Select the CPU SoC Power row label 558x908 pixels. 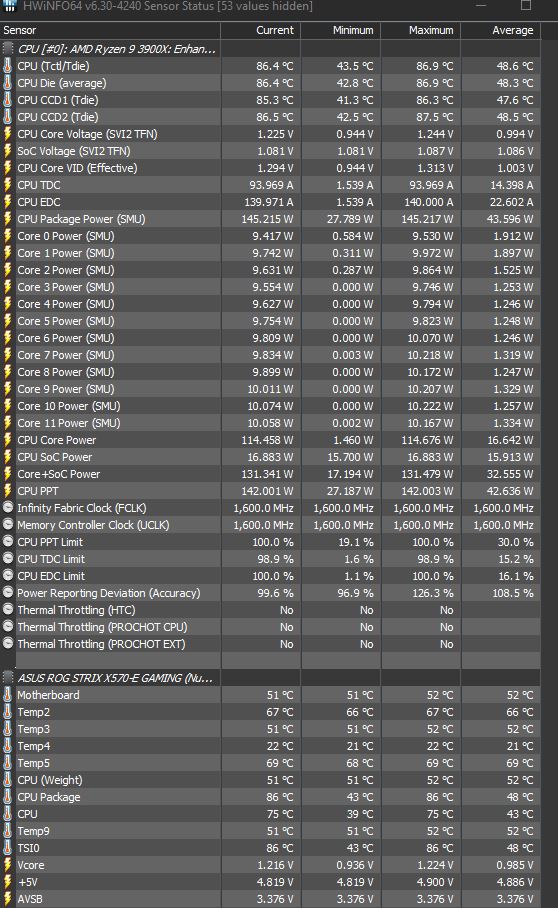pos(54,457)
